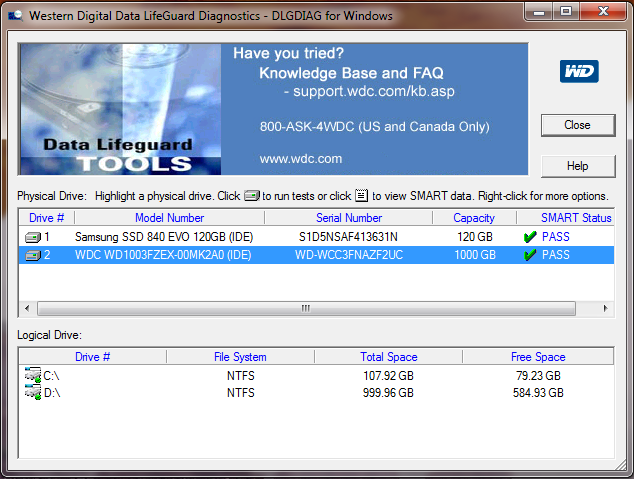
Task: Sort by the Capacity column header
Action: click(x=474, y=218)
